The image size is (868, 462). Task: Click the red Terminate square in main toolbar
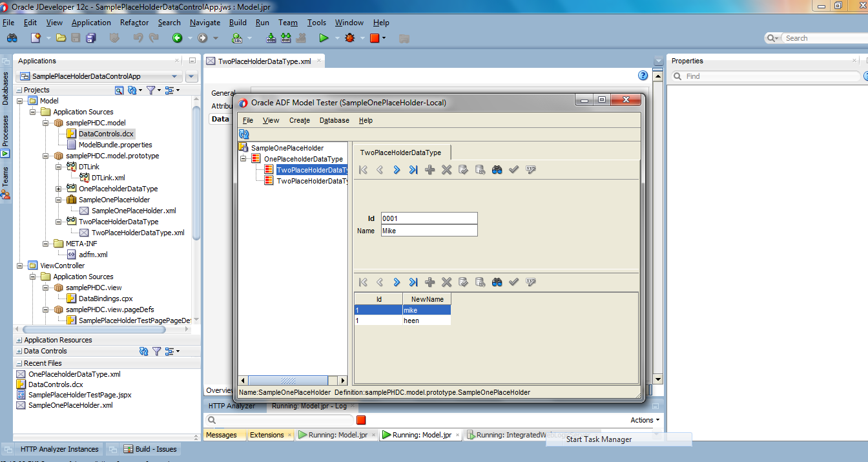coord(374,38)
